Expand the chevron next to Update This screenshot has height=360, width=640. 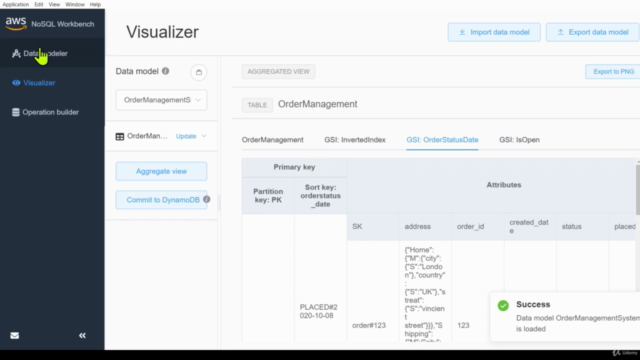pos(204,136)
